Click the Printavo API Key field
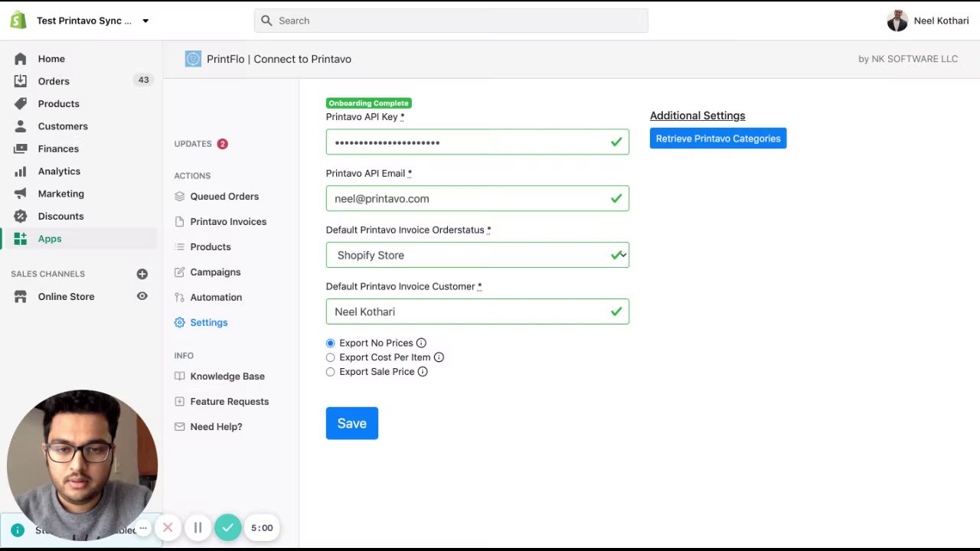 tap(477, 142)
